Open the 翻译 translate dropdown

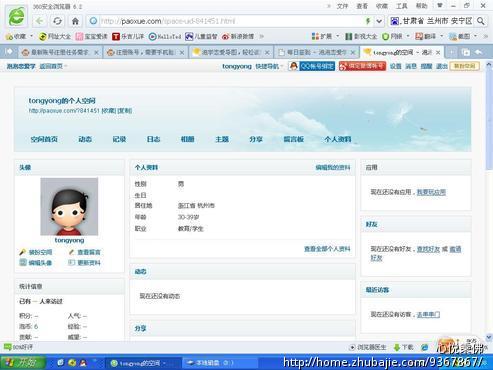[x=429, y=36]
